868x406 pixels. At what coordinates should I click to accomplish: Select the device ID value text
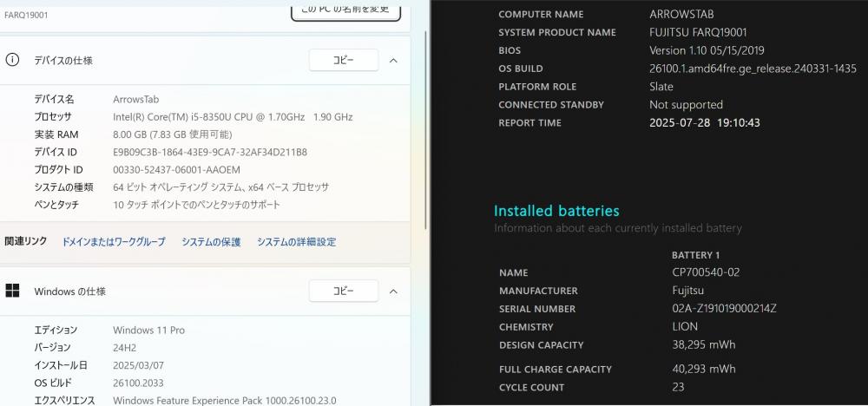210,152
